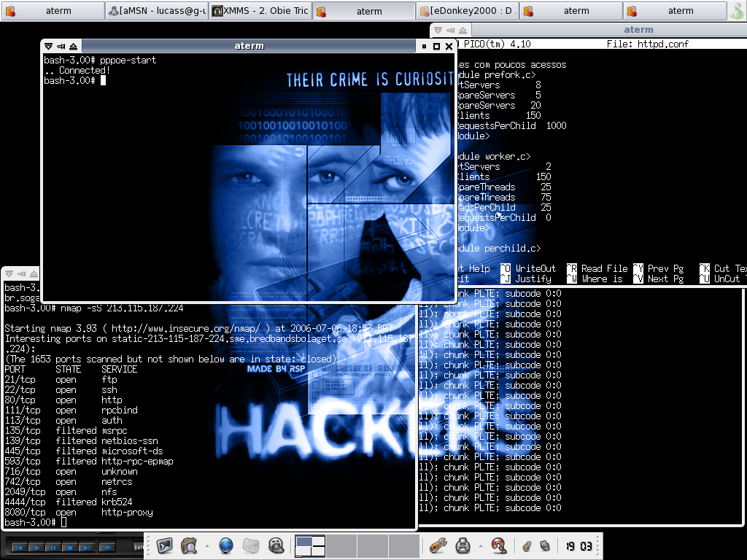This screenshot has height=560, width=747.
Task: Select the rightmost aterm taskbar entry
Action: coord(675,11)
